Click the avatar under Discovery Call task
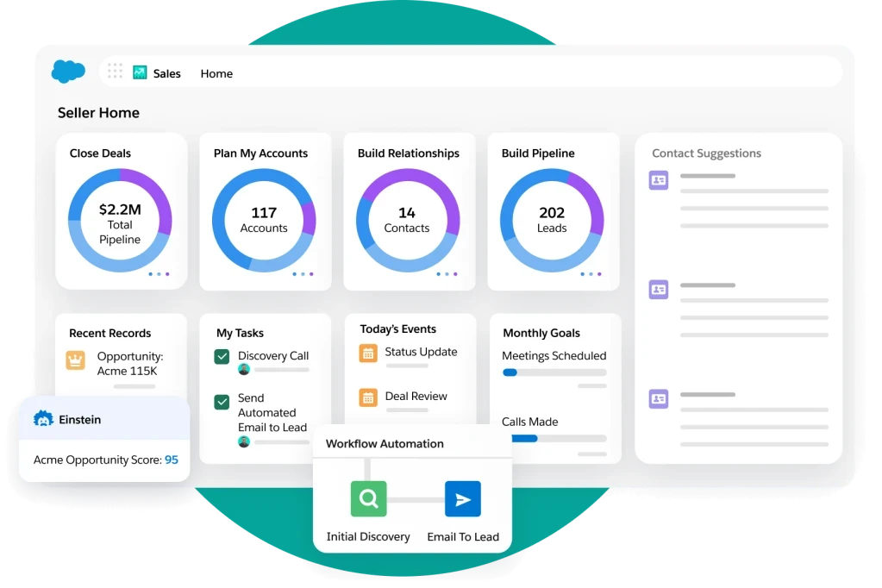Viewport: 882px width, 588px height. 245,369
